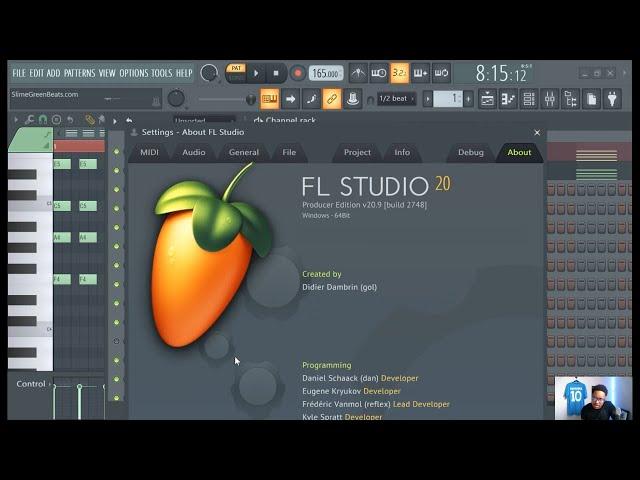
Task: Click the undo curved arrow in piano roll toolbar
Action: click(70, 120)
